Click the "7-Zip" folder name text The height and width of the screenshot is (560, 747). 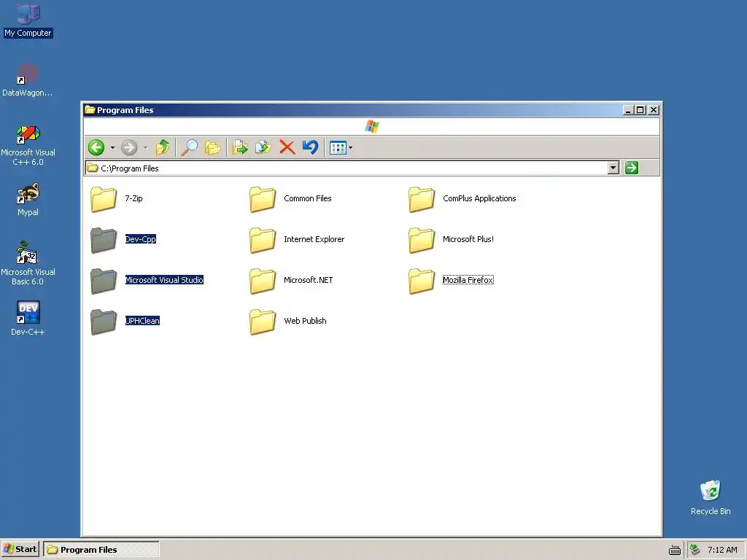point(134,198)
